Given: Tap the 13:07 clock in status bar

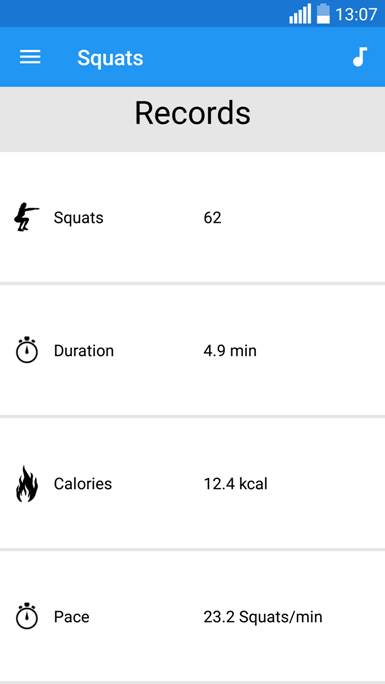Looking at the screenshot, I should (356, 14).
